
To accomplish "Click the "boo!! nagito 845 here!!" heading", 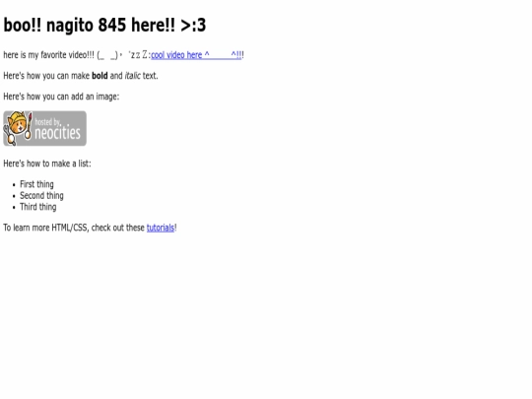I will click(90, 25).
